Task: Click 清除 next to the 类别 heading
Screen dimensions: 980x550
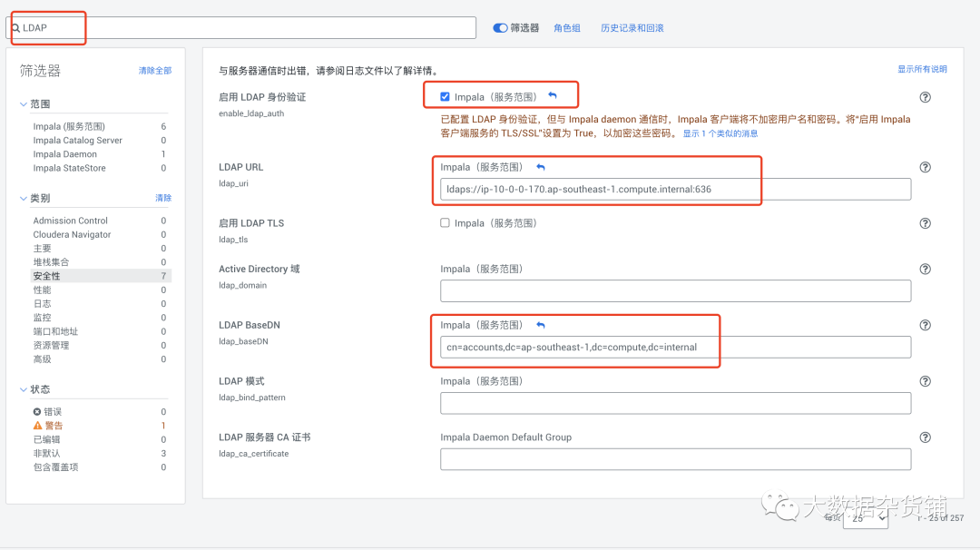Action: pos(163,198)
